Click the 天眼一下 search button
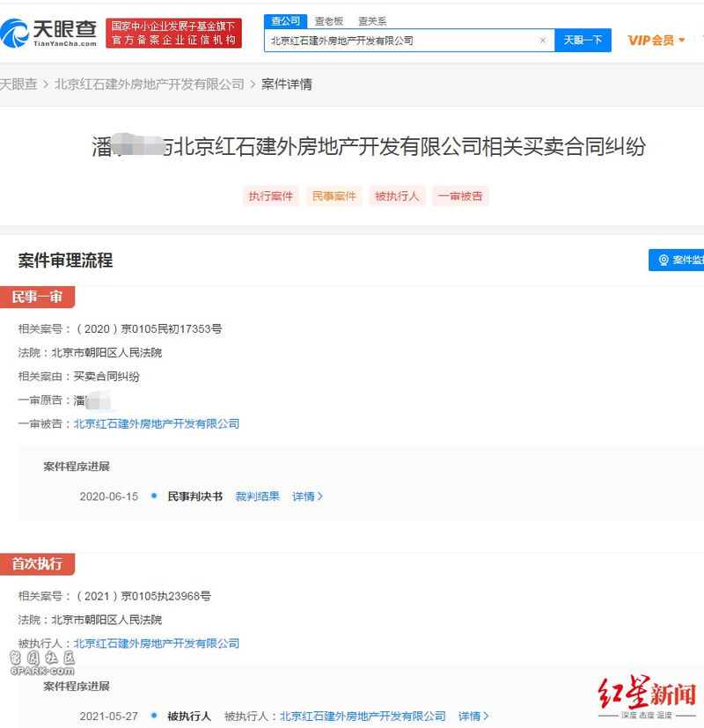The height and width of the screenshot is (728, 704). (x=583, y=40)
